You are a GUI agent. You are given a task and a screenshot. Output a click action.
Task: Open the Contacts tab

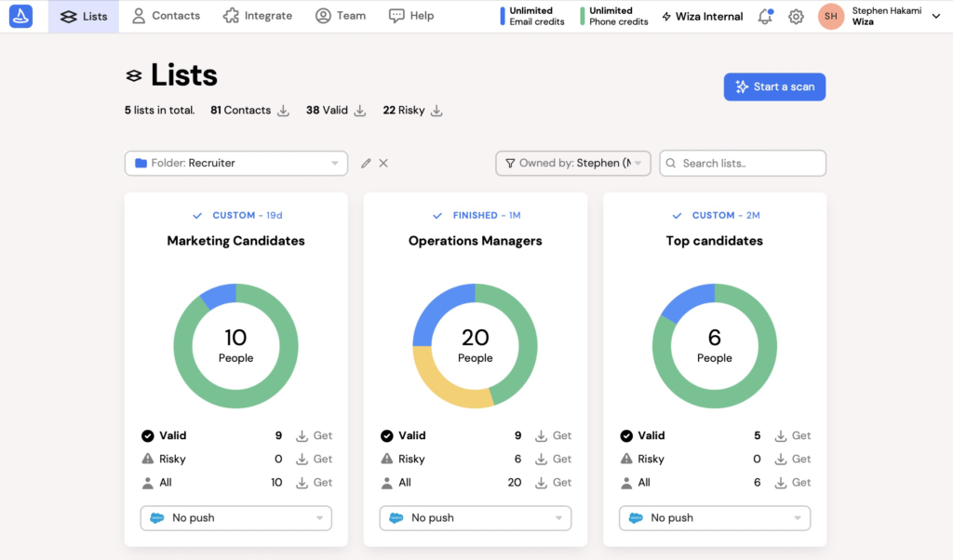(166, 16)
